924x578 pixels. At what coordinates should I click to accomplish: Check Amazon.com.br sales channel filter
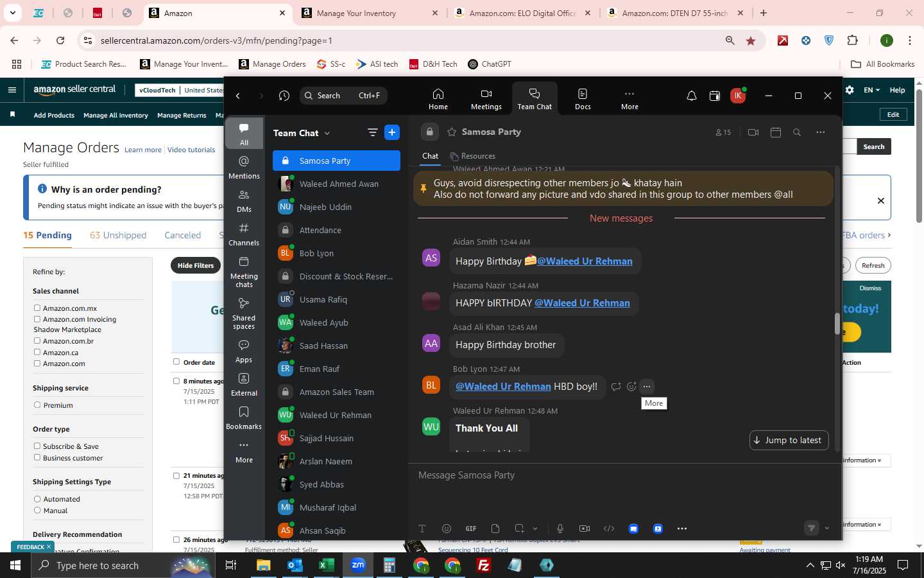(37, 340)
